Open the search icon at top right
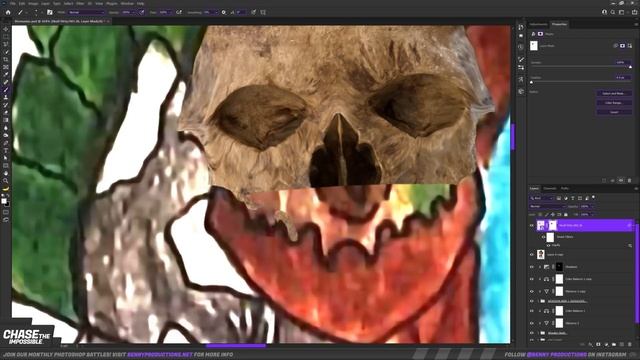 (613, 12)
